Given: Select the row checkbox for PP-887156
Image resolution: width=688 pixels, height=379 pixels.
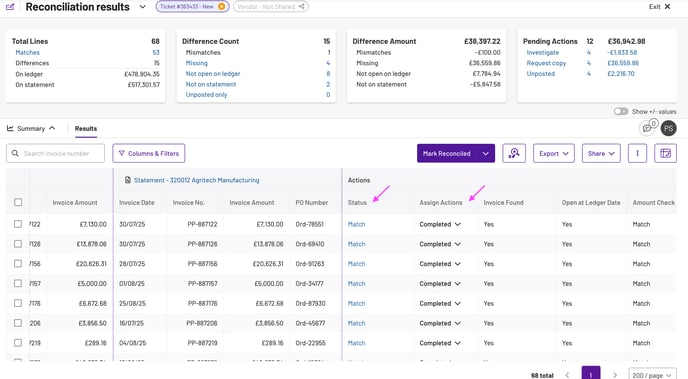Looking at the screenshot, I should click(18, 263).
